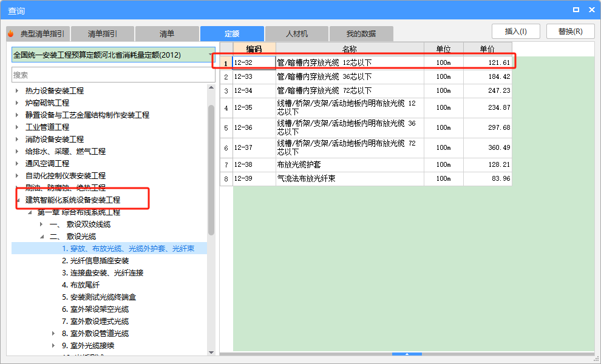Switch to the 清单 tab

point(167,34)
